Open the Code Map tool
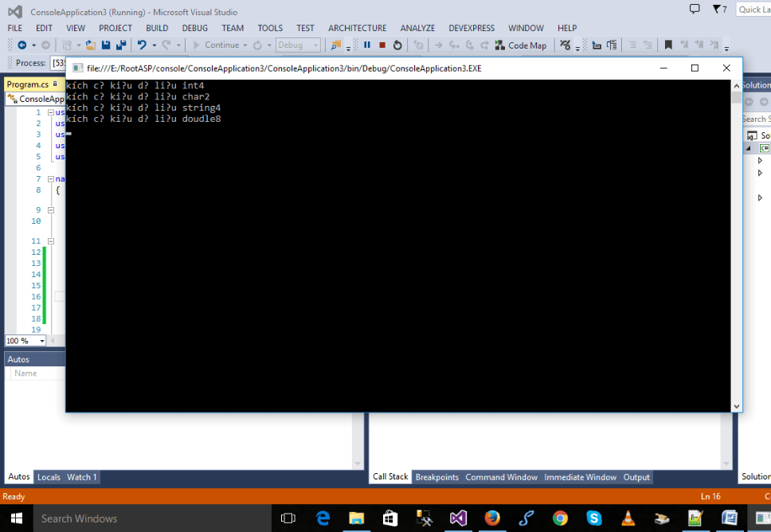Viewport: 771px width, 532px height. pyautogui.click(x=521, y=45)
